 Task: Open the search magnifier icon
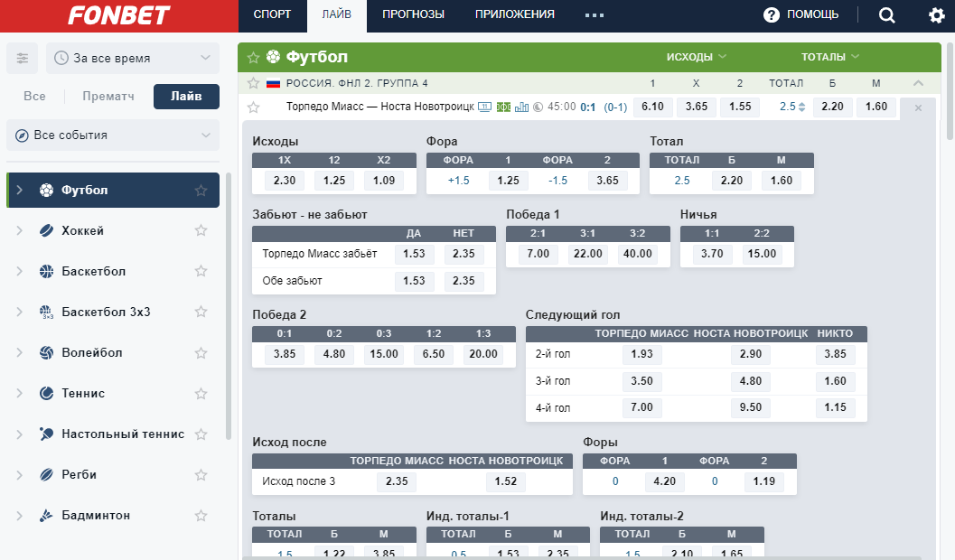887,15
